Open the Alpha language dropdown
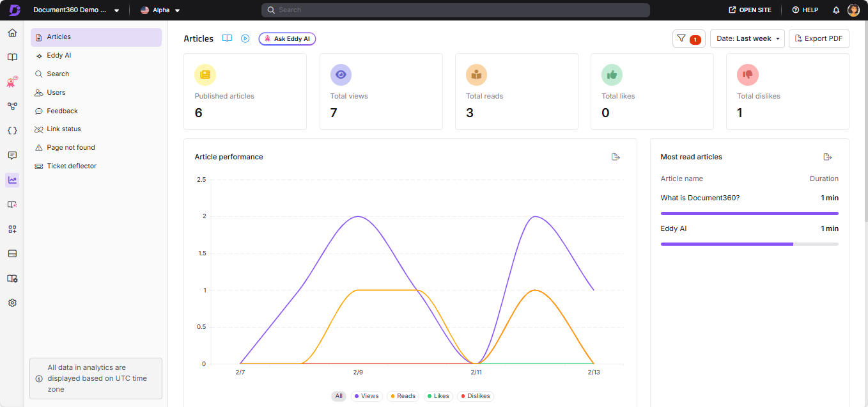This screenshot has height=407, width=868. 159,10
